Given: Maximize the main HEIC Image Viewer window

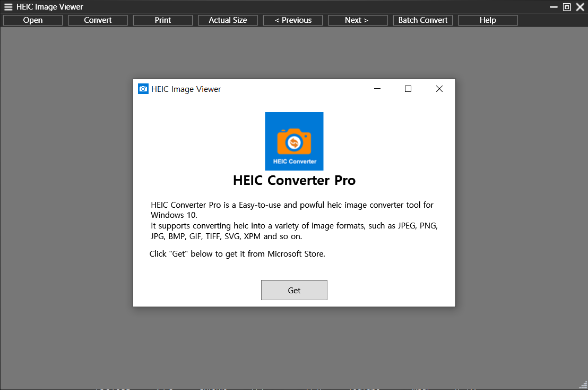Looking at the screenshot, I should click(567, 7).
